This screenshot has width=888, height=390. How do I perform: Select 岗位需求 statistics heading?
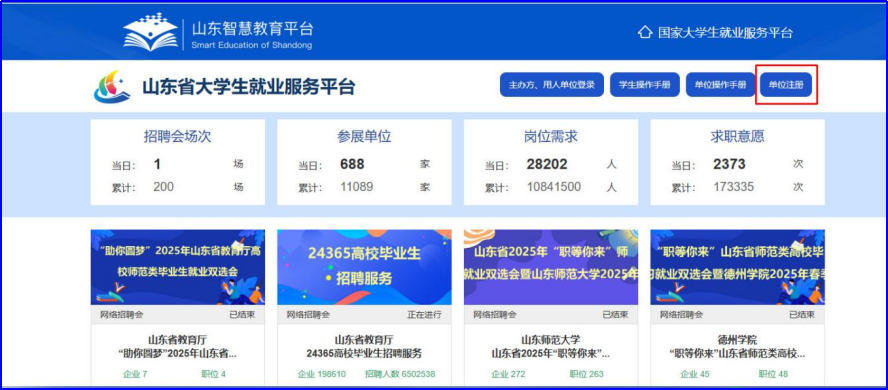[x=550, y=136]
